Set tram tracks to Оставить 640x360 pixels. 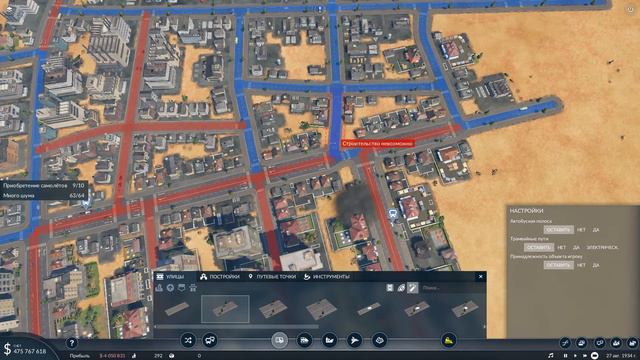point(539,247)
